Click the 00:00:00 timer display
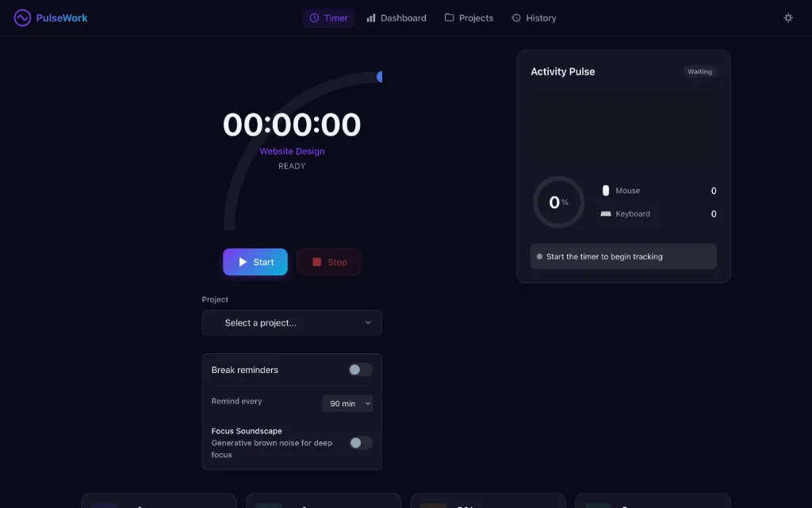Image resolution: width=812 pixels, height=508 pixels. 292,125
